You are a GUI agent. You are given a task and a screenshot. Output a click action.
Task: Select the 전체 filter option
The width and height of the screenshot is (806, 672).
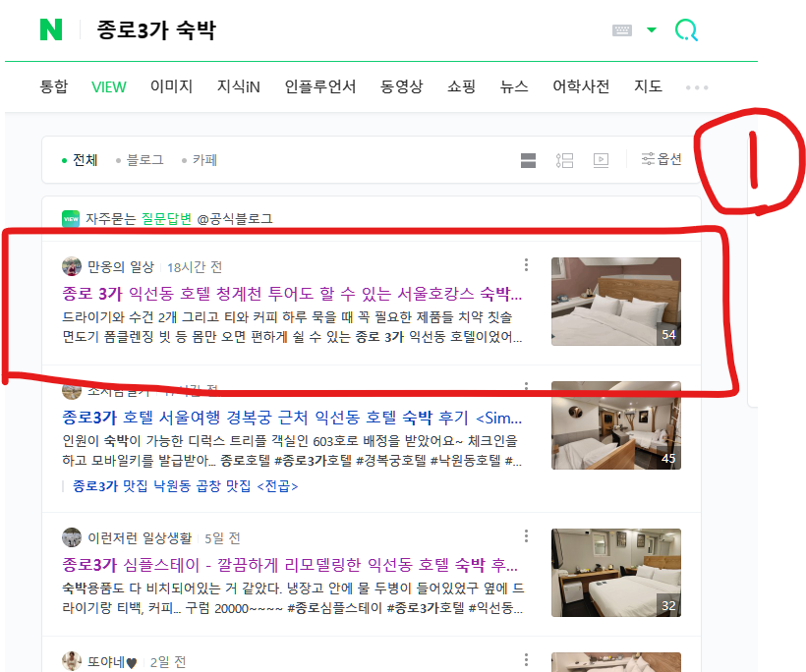80,160
